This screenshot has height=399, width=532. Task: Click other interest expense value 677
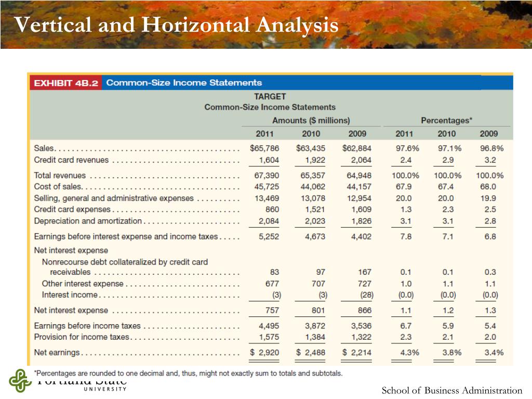point(272,284)
